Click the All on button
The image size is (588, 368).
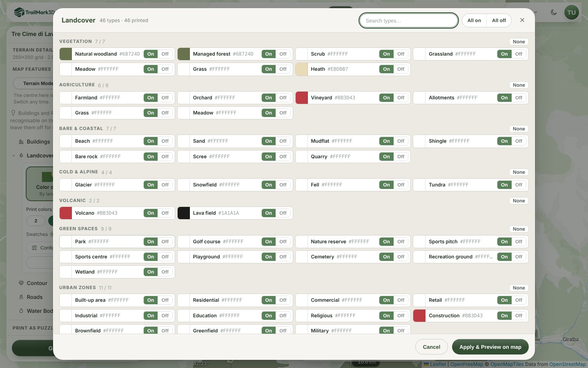474,20
